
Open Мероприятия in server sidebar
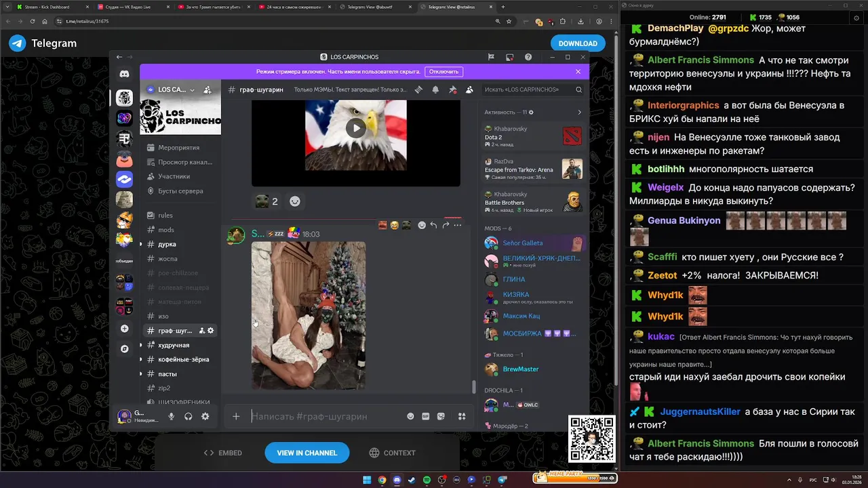180,148
